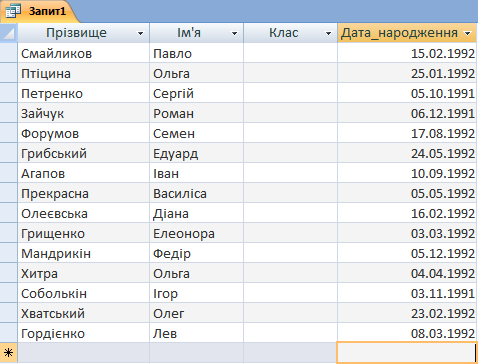Screen dimensions: 478x364
Task: Select the Дата_народження column header
Action: [x=407, y=33]
